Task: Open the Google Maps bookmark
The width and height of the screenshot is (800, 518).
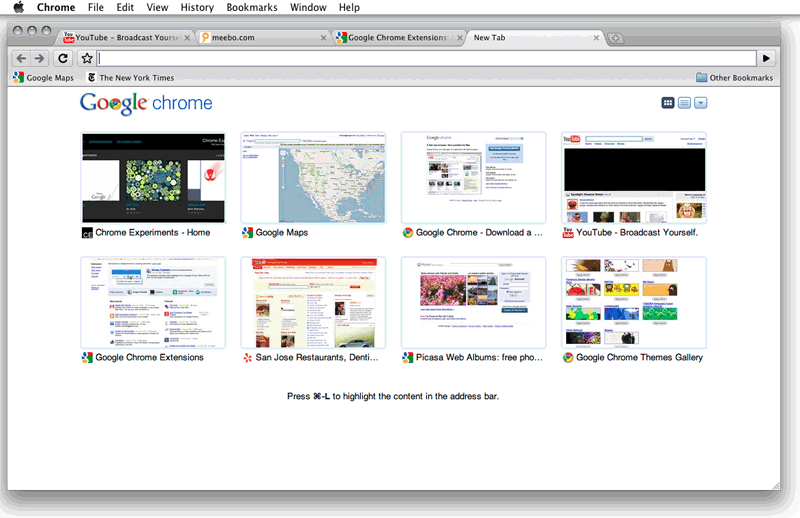Action: pyautogui.click(x=43, y=78)
